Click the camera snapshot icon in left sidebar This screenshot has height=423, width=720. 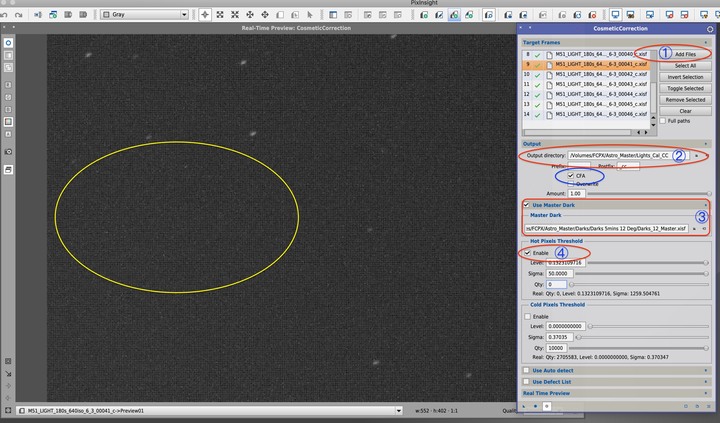(x=8, y=152)
